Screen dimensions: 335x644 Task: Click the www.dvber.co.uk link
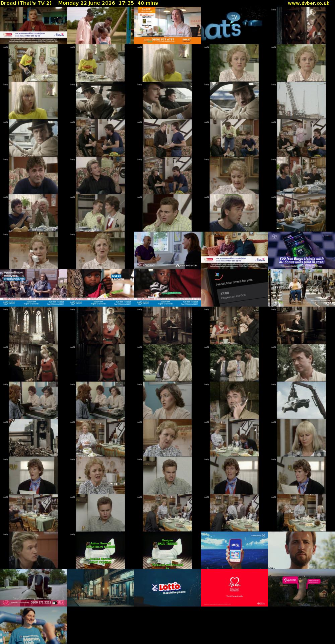(x=308, y=3)
